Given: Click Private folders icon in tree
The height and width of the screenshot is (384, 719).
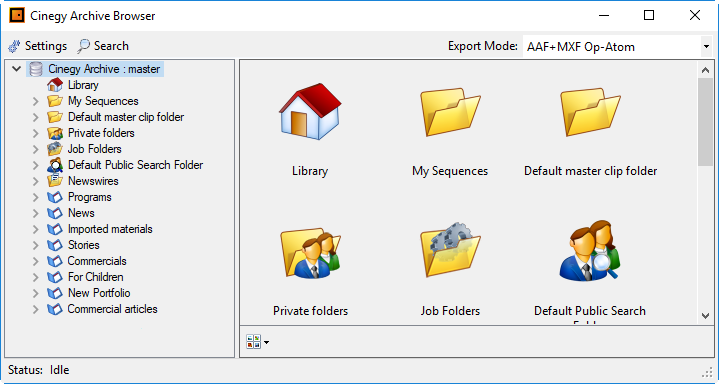Looking at the screenshot, I should (x=55, y=133).
